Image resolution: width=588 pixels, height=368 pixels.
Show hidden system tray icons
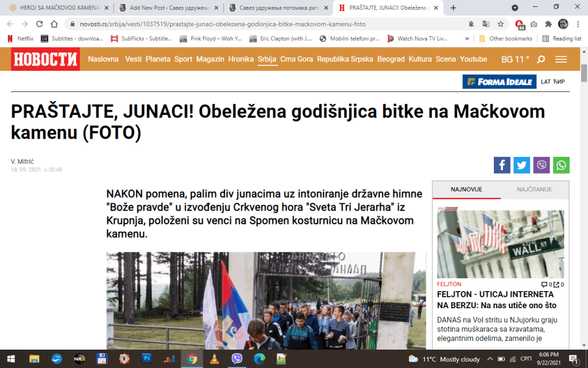(490, 359)
